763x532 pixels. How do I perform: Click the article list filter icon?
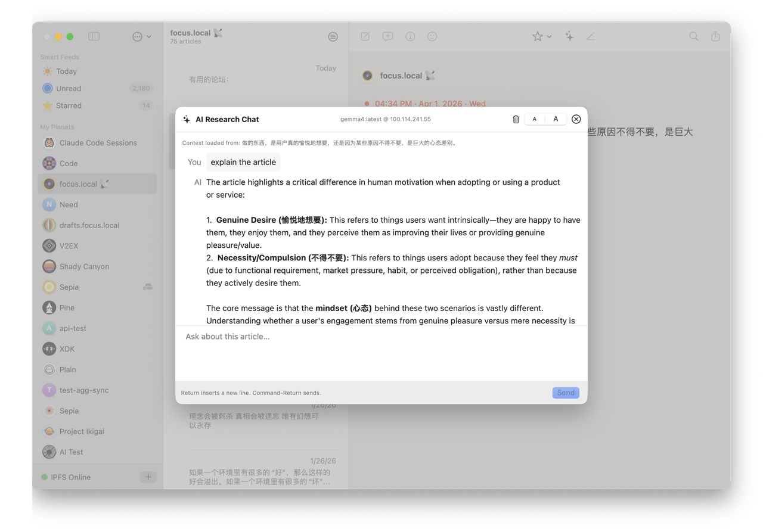pos(333,36)
